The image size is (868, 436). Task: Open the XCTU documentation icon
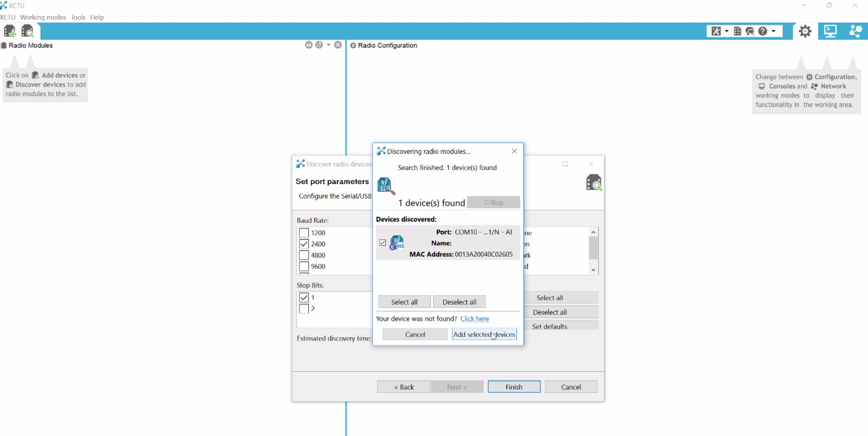pos(737,31)
